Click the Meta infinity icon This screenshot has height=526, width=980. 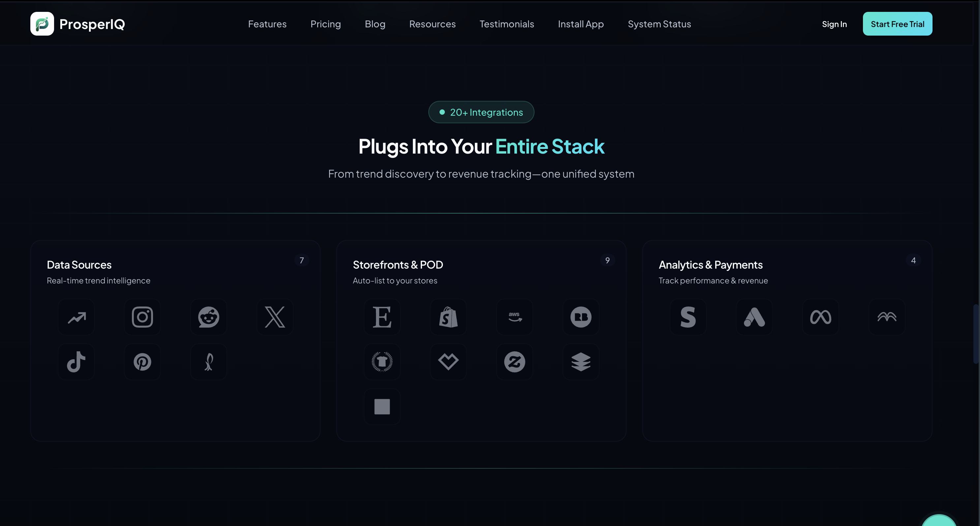[820, 317]
